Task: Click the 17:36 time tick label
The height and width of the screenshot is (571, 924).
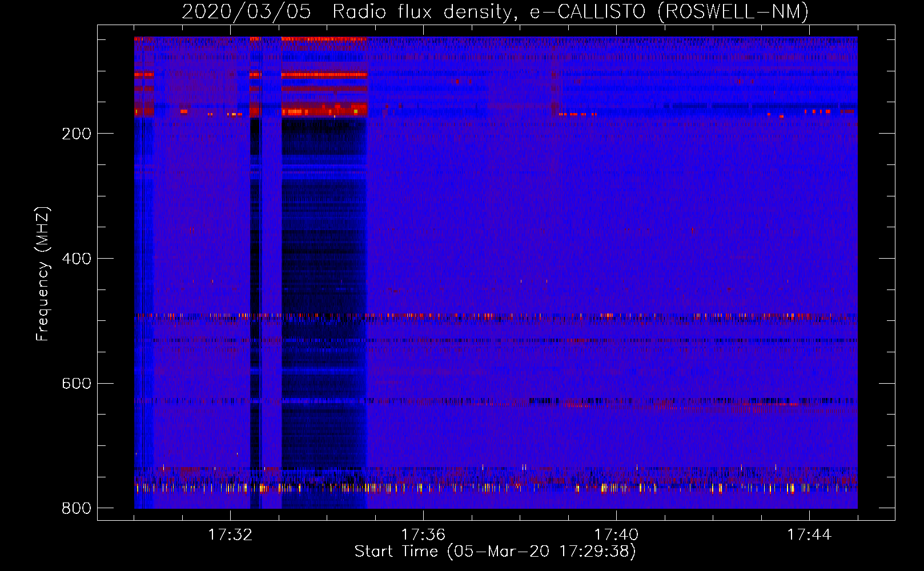Action: 423,535
